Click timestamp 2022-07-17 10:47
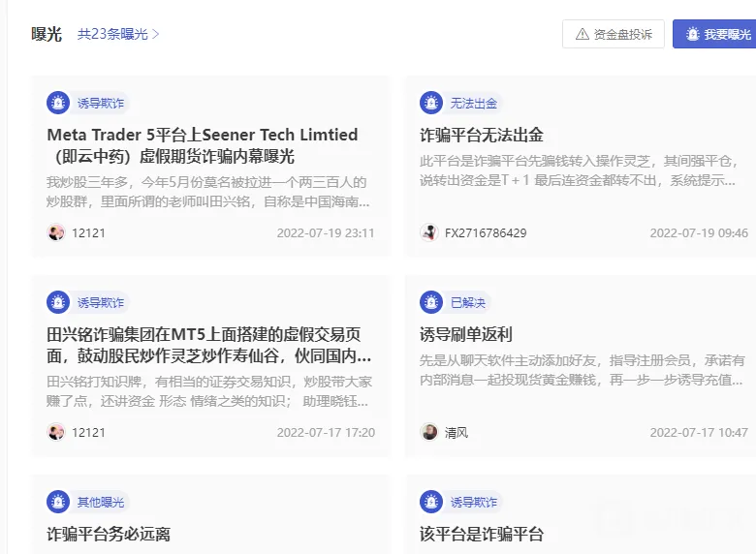Screen dimensions: 756x554 [x=699, y=433]
